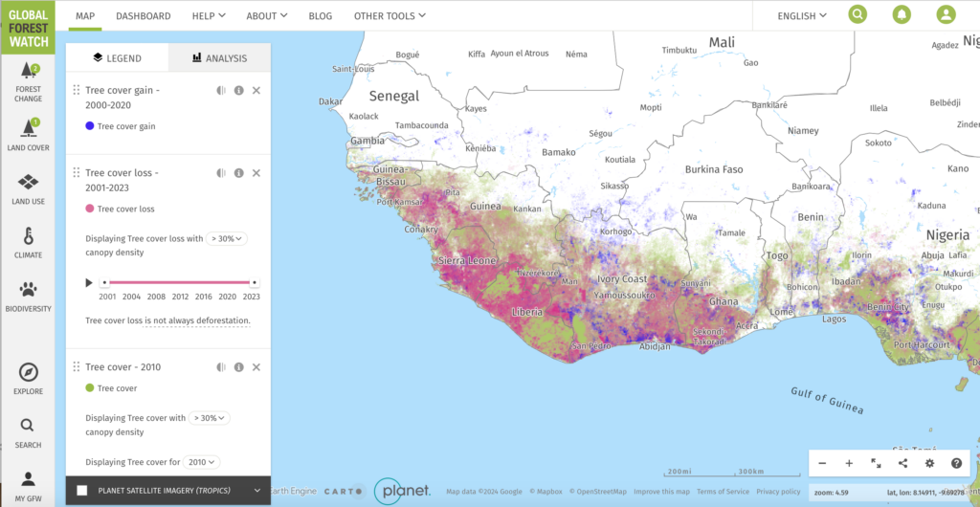Click the 2023 end handle of timeline slider
The width and height of the screenshot is (980, 507).
[x=253, y=283]
